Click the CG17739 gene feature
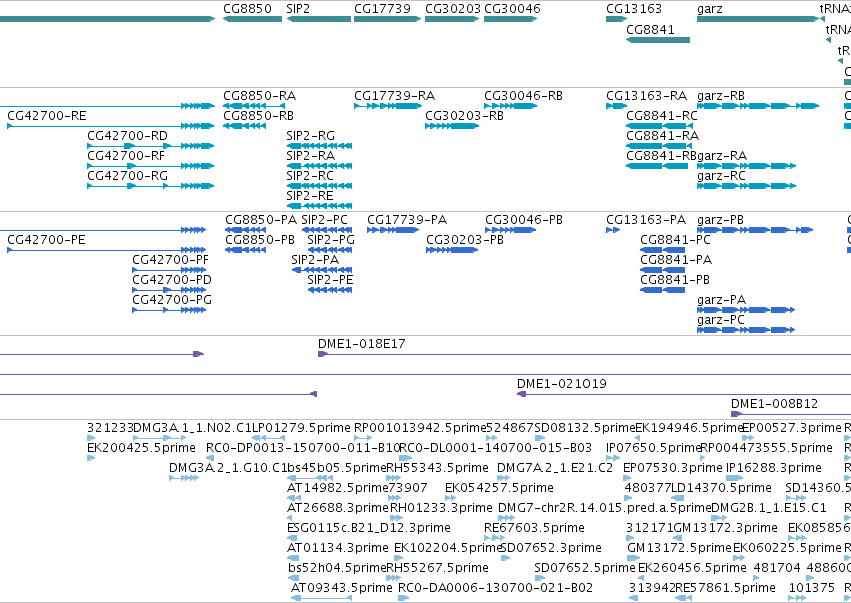The width and height of the screenshot is (851, 603). (388, 19)
